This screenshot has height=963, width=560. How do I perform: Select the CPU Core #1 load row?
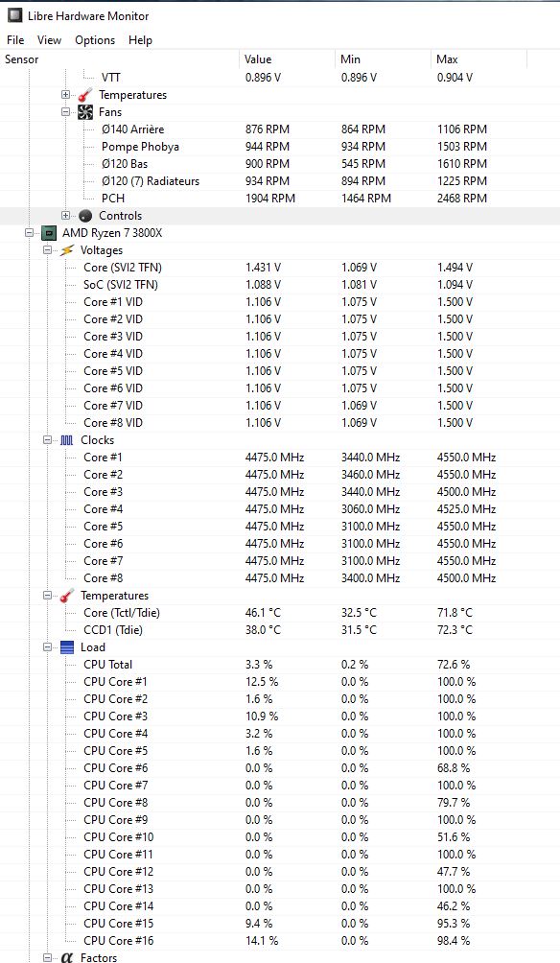tap(280, 681)
